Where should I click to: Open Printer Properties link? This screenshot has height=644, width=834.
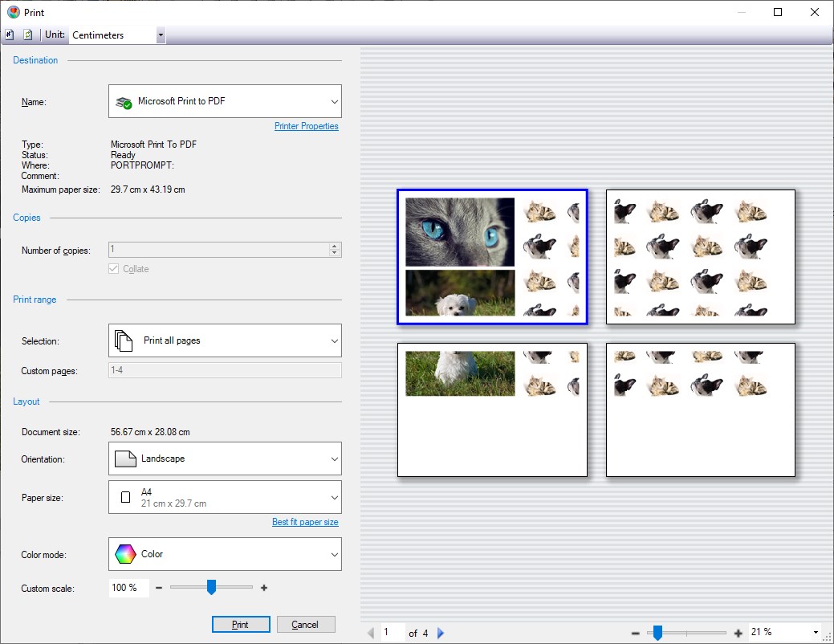point(307,126)
